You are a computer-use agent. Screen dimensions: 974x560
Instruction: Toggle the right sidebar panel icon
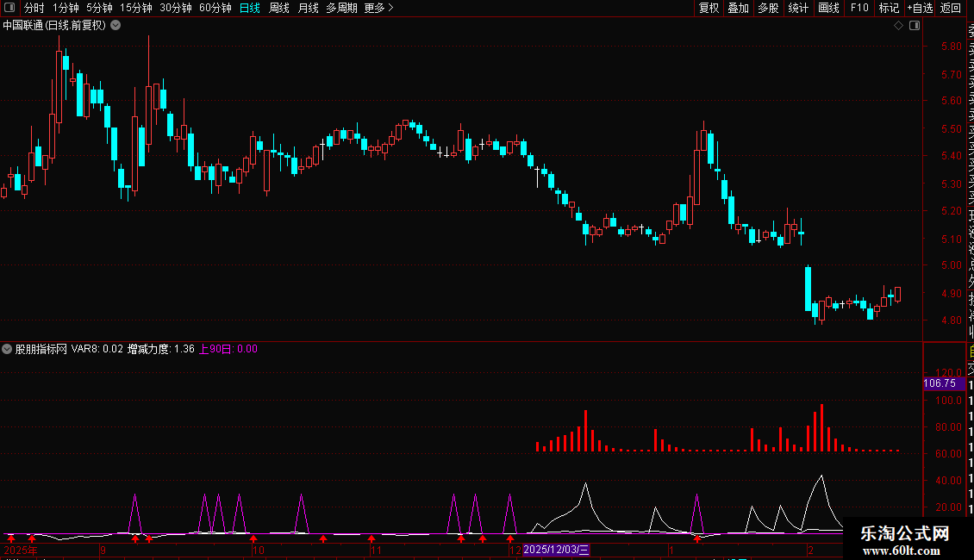(x=915, y=25)
